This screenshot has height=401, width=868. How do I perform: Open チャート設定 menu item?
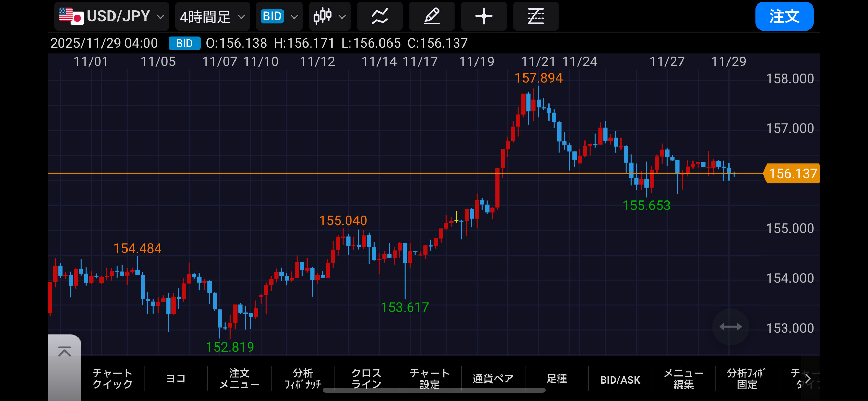point(429,378)
